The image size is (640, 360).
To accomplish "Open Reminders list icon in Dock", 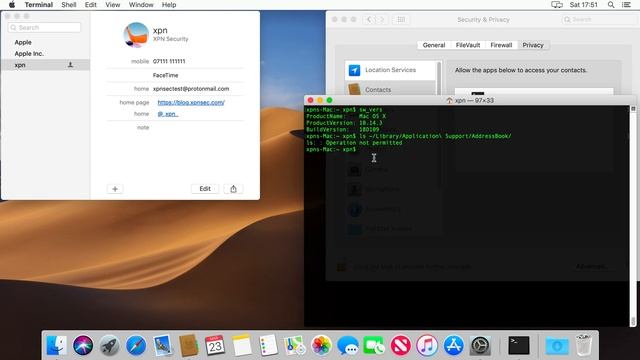I will pos(268,346).
